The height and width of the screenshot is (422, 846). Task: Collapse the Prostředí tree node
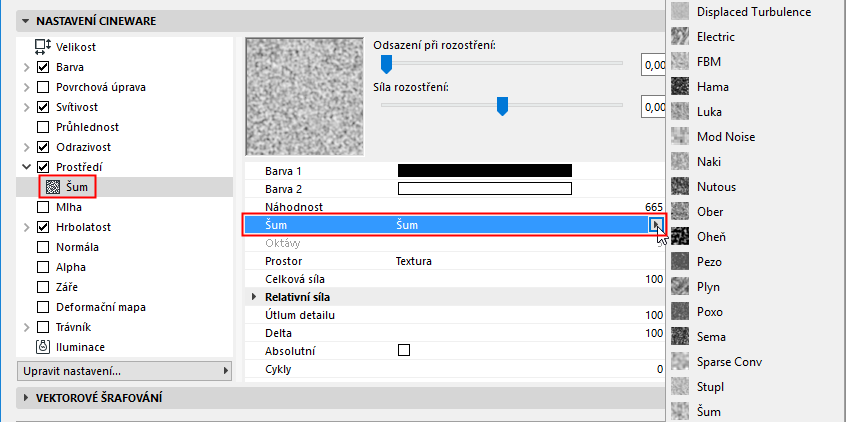pyautogui.click(x=26, y=167)
